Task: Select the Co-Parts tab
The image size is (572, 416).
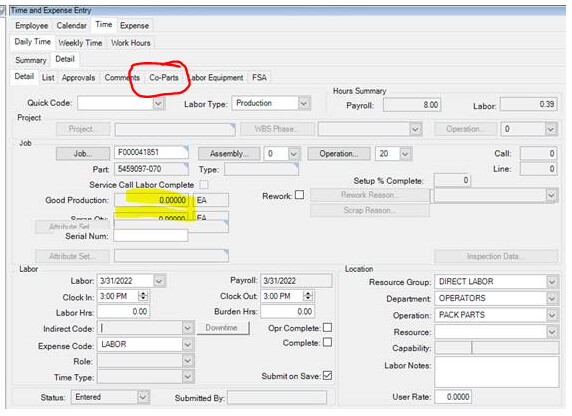Action: point(164,77)
